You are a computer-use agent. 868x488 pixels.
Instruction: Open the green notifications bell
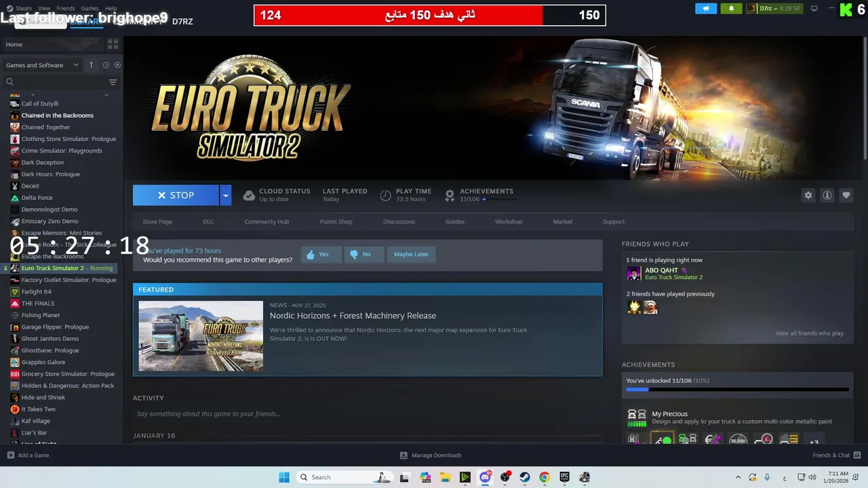tap(731, 9)
